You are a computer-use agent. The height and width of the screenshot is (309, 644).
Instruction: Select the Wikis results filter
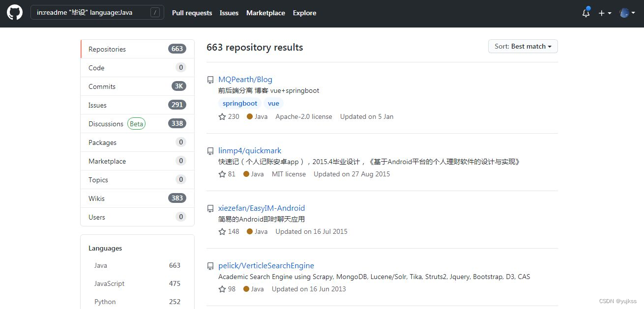click(137, 198)
